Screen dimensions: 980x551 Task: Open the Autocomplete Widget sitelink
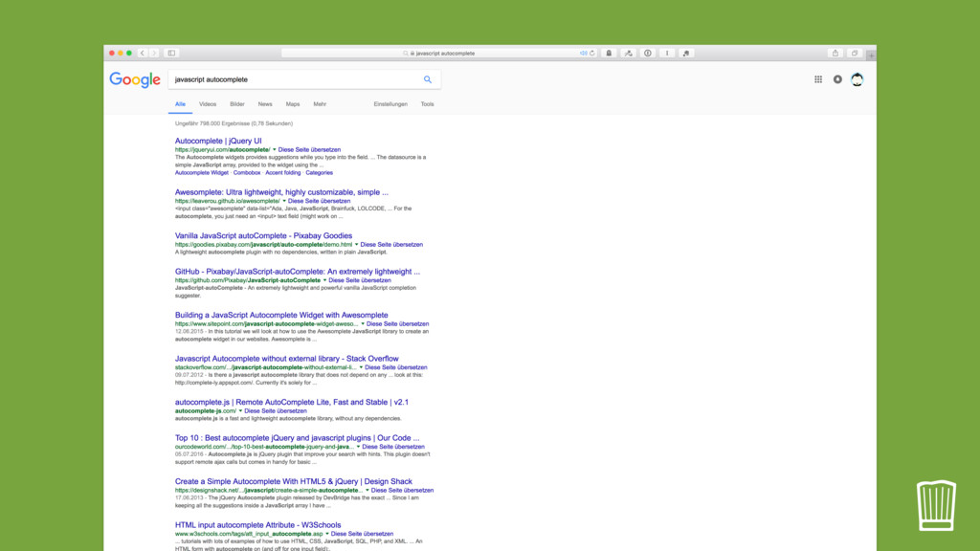pyautogui.click(x=201, y=173)
